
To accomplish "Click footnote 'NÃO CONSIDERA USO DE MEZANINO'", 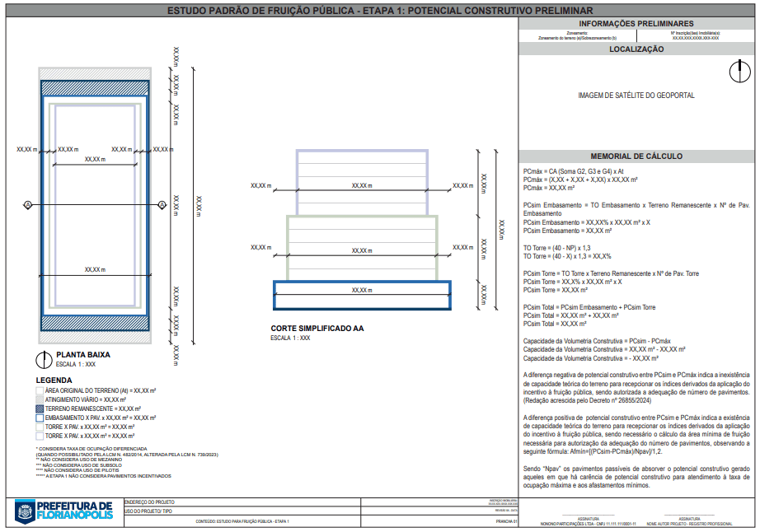I will click(x=81, y=460).
